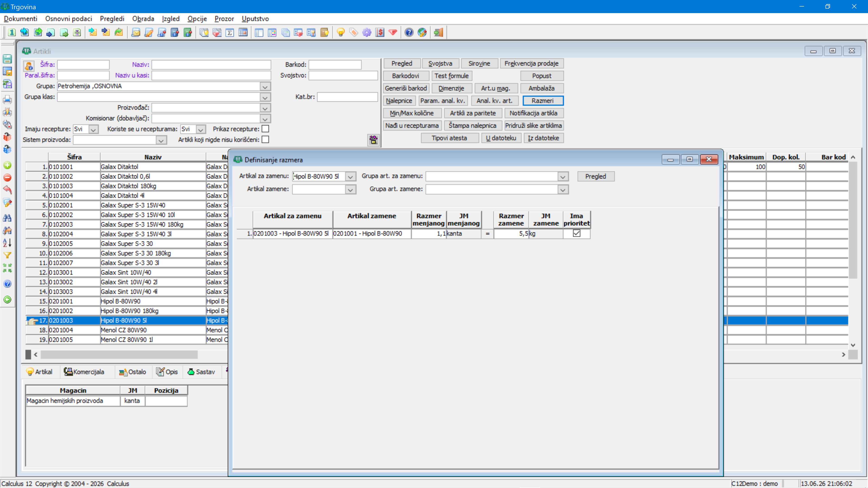Image resolution: width=868 pixels, height=488 pixels.
Task: Click the sigma sum toolbar icon
Action: 230,32
